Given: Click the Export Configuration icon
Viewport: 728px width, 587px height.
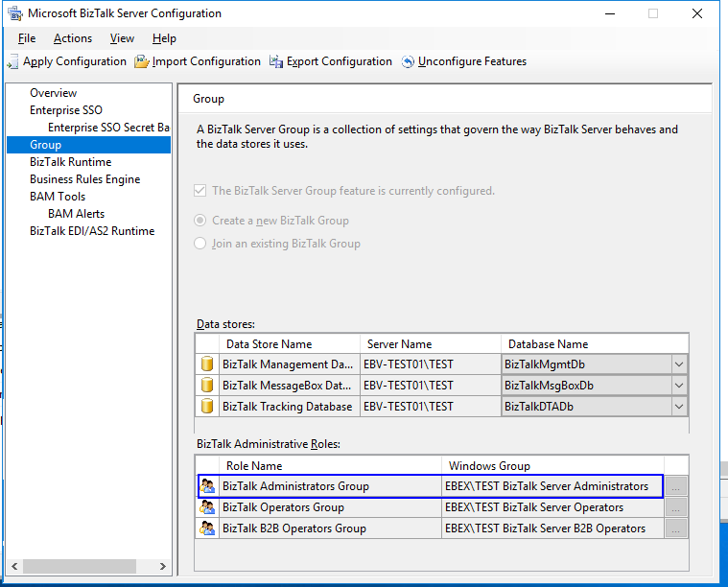Looking at the screenshot, I should [276, 62].
